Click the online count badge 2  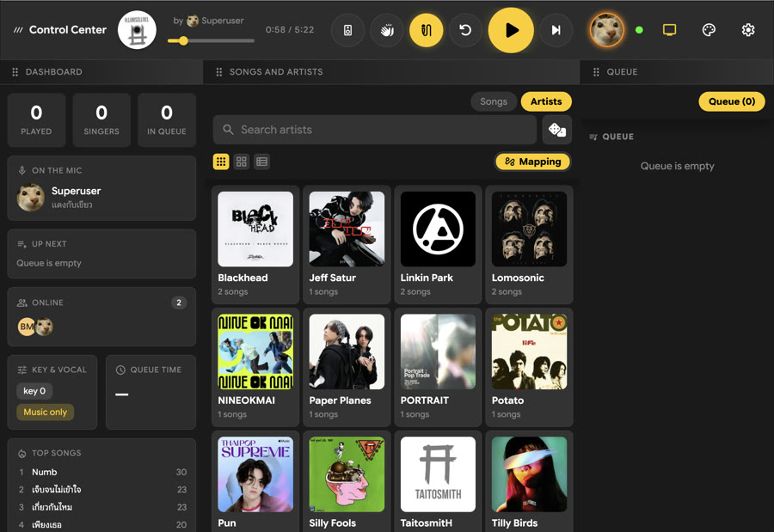click(x=179, y=303)
